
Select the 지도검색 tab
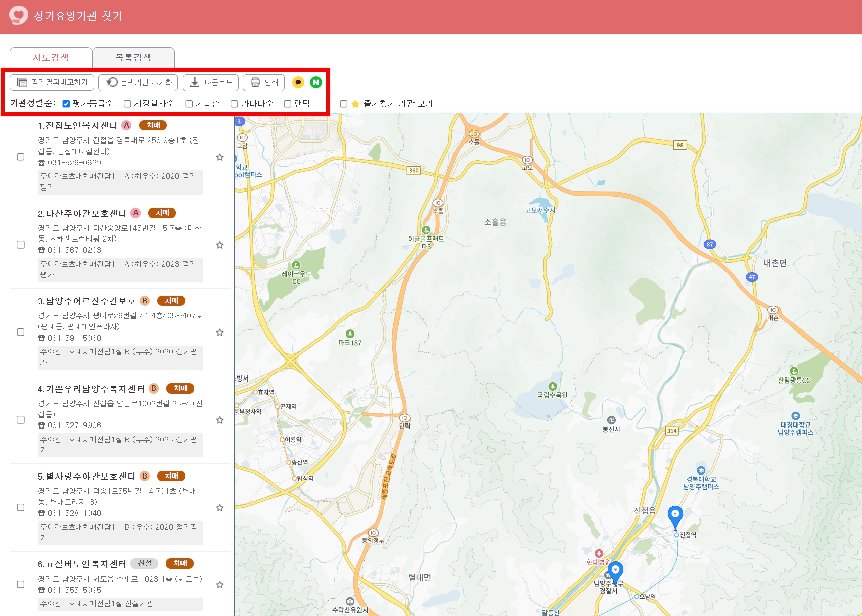51,57
